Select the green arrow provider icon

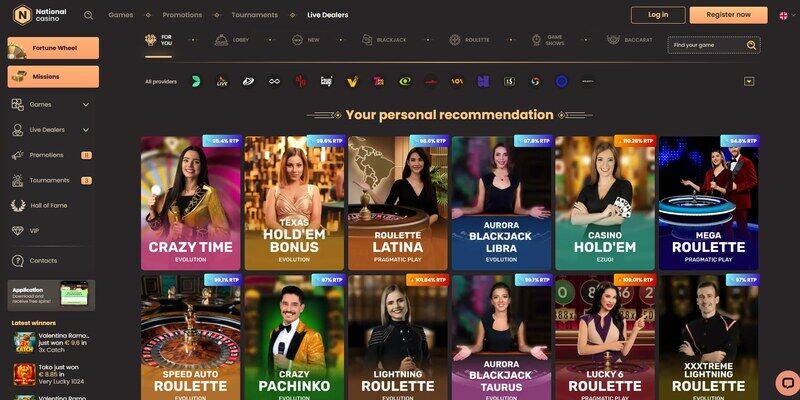[x=196, y=82]
